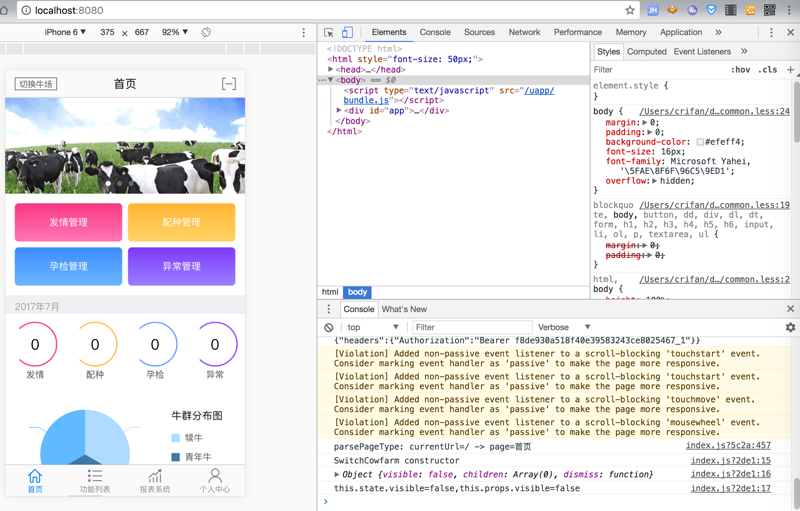
Task: Tap the logout bracket icon in app header
Action: tap(229, 84)
